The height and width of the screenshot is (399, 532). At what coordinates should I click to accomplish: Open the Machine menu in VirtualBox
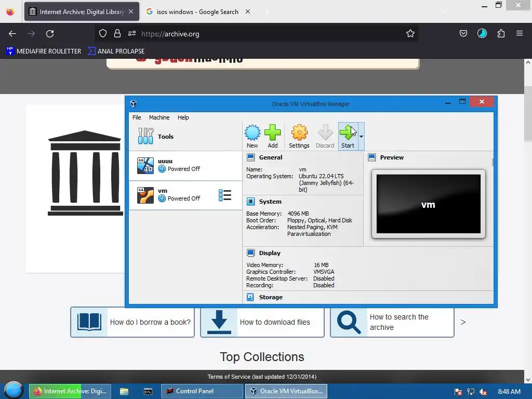tap(159, 117)
